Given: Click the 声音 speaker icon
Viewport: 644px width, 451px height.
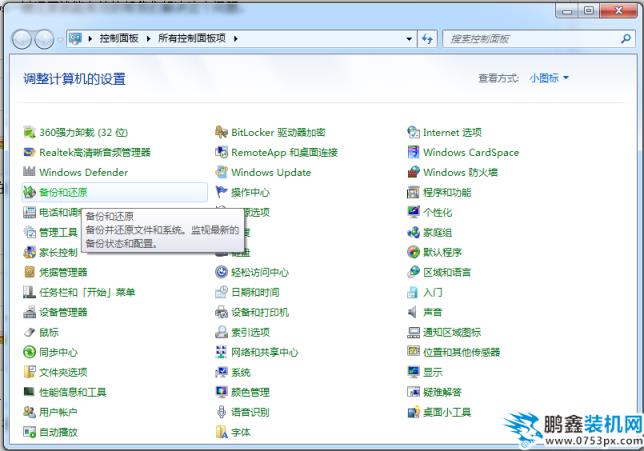Looking at the screenshot, I should click(x=413, y=312).
